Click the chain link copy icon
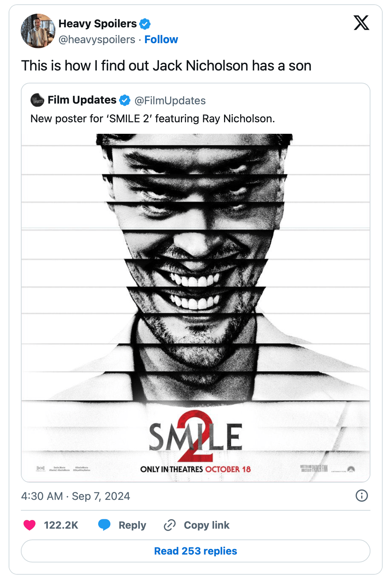This screenshot has width=392, height=579. click(x=170, y=525)
